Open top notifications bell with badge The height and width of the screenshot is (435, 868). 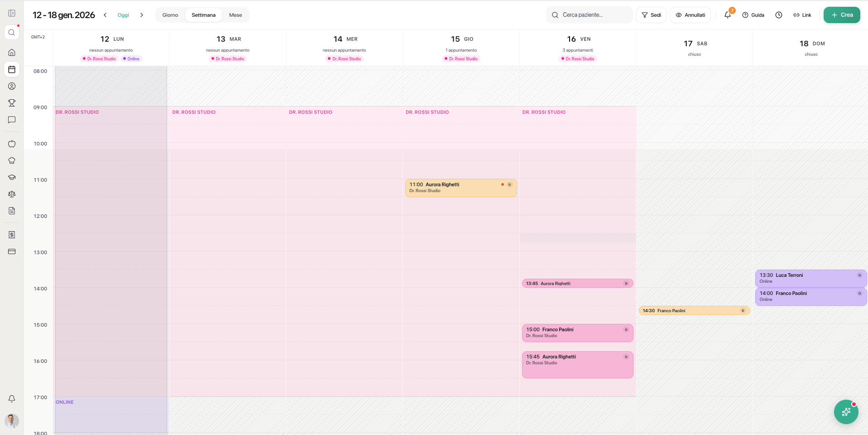[x=728, y=15]
